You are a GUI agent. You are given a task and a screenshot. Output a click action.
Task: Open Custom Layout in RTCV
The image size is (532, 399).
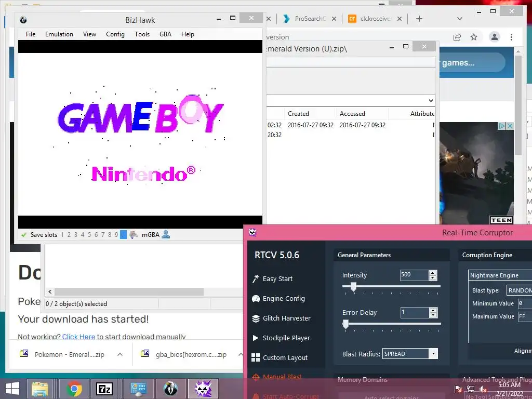point(280,357)
